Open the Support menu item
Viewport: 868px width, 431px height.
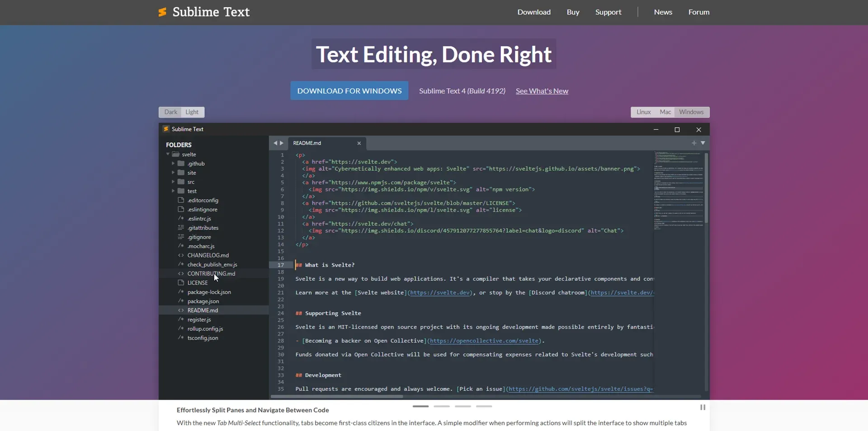coord(608,12)
